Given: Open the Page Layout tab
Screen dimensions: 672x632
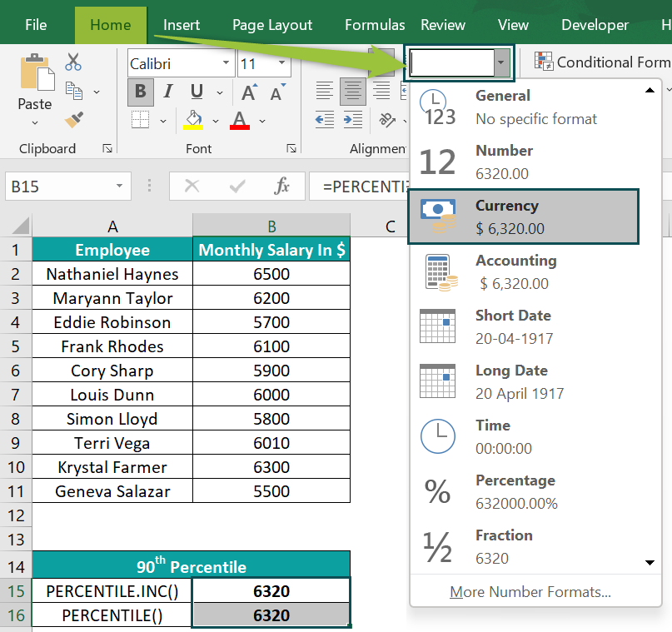Looking at the screenshot, I should [x=272, y=25].
